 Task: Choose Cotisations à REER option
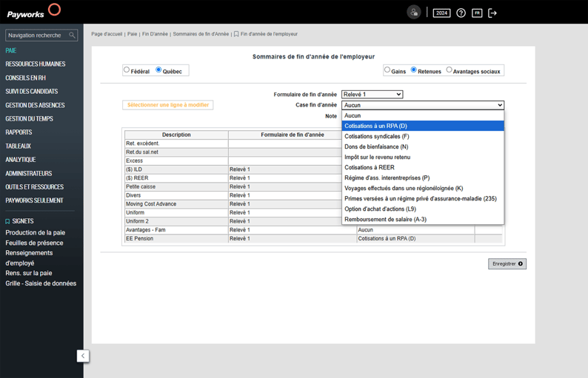tap(423, 167)
